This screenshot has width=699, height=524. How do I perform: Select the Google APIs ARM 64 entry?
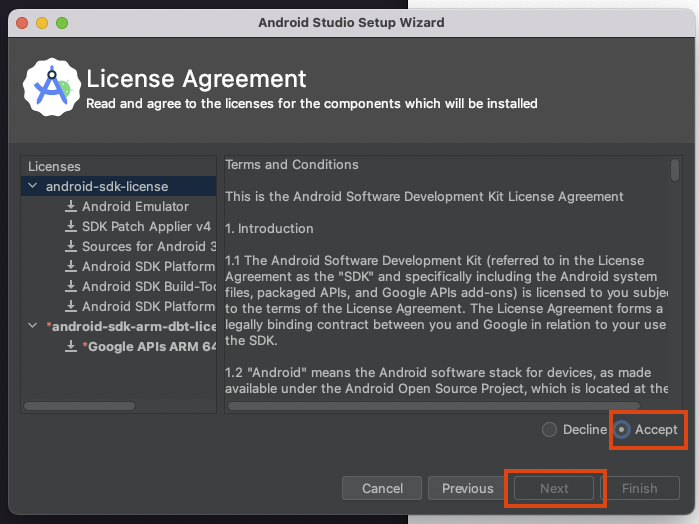[x=149, y=347]
